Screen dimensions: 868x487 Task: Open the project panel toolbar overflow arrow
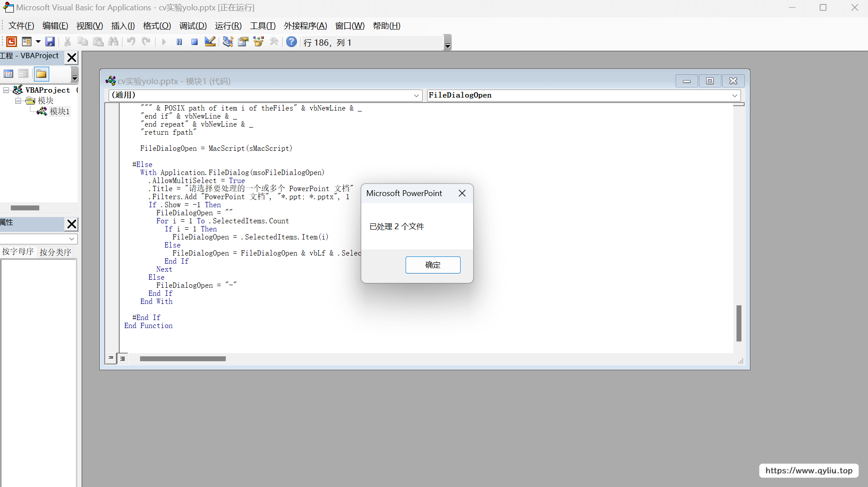click(x=75, y=74)
